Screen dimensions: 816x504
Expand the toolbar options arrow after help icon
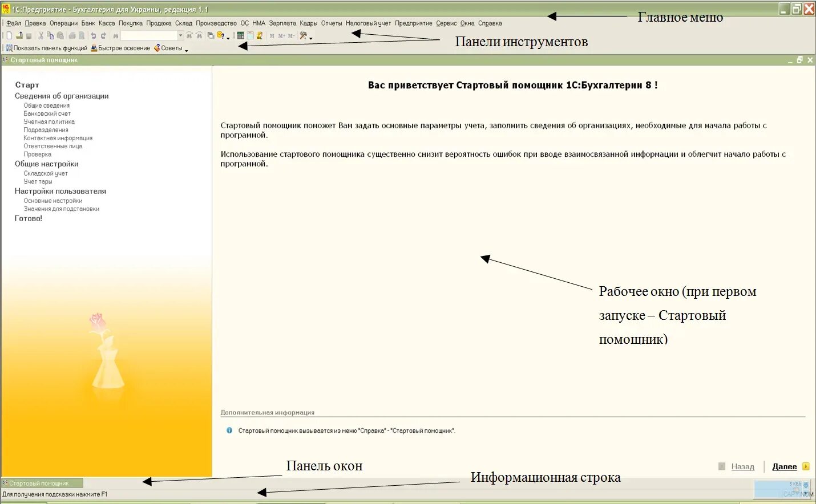(228, 38)
